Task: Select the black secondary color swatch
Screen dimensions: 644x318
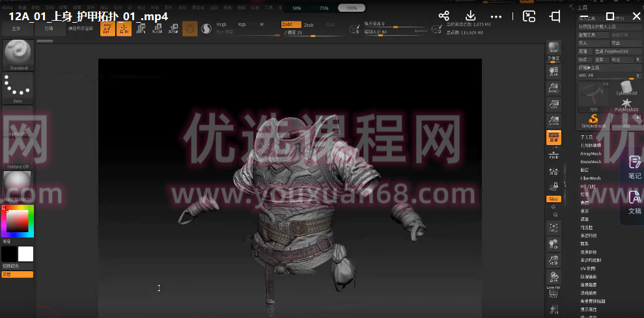Action: [9, 254]
